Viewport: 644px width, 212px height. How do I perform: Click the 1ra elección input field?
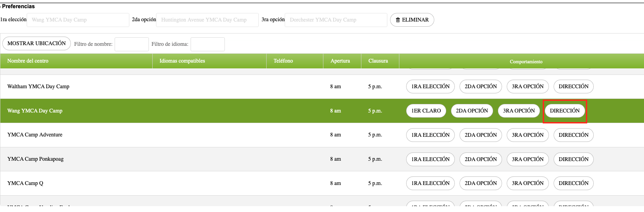(x=78, y=20)
